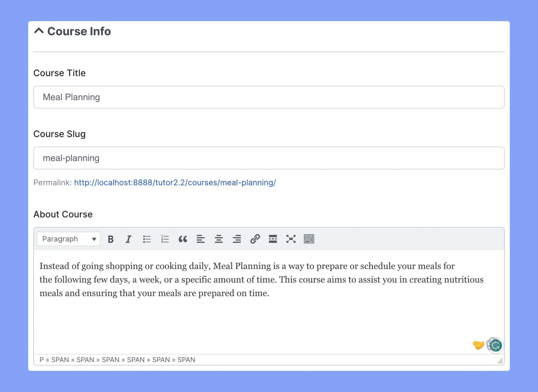538x392 pixels.
Task: Add a blockquote to the description
Action: pyautogui.click(x=183, y=239)
